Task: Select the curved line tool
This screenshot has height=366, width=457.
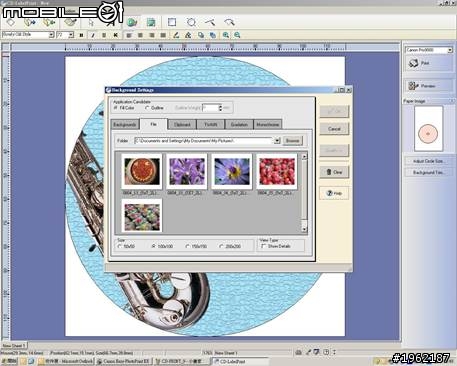Action: point(229,22)
